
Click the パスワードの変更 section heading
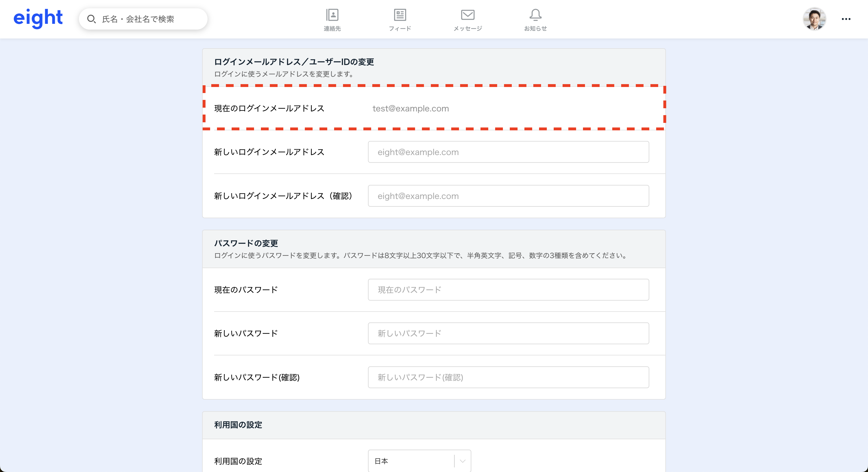pyautogui.click(x=246, y=243)
